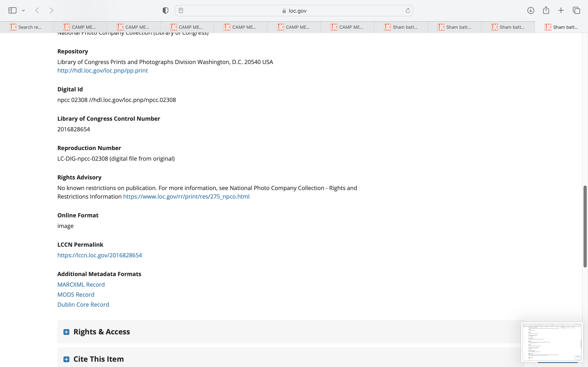
Task: Go forward with the forward arrow
Action: coord(51,10)
